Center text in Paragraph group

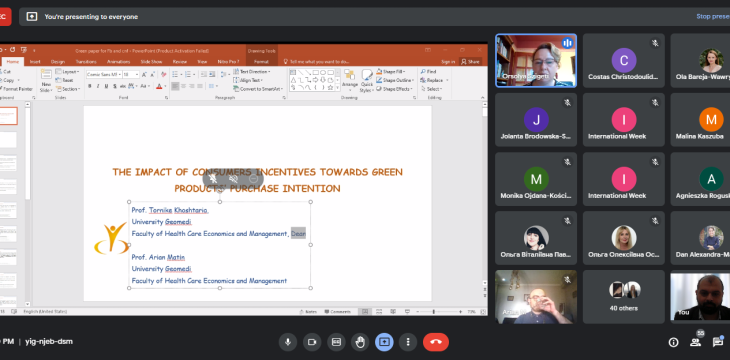[183, 86]
